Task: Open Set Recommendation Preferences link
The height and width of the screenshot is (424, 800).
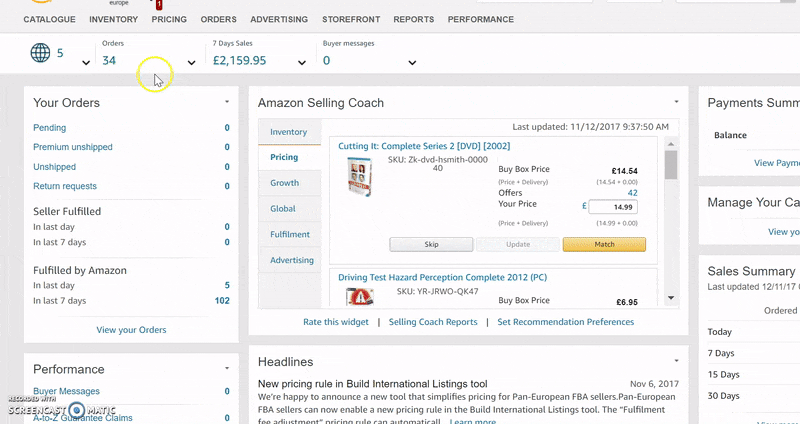Action: (x=566, y=322)
